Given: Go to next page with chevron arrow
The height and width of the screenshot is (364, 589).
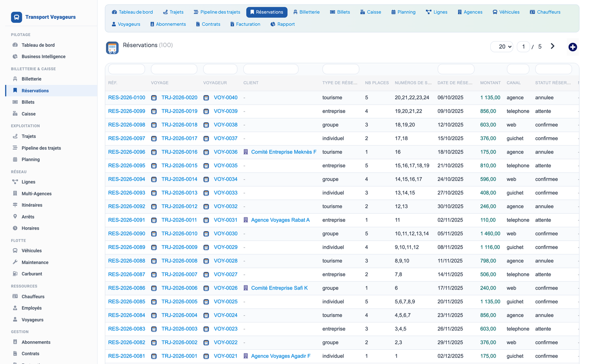Looking at the screenshot, I should click(553, 46).
